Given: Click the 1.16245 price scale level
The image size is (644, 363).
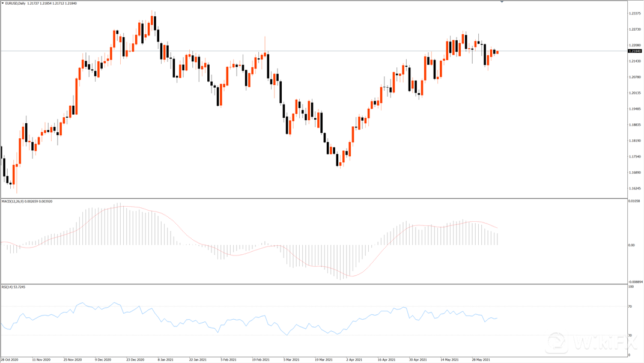Looking at the screenshot, I should (634, 189).
